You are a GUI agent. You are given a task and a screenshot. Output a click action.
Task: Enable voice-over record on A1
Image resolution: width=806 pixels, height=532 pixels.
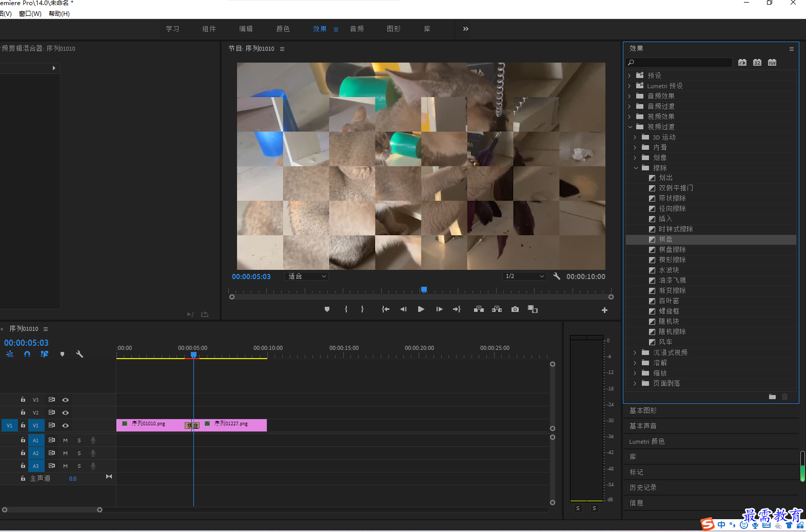(x=93, y=440)
